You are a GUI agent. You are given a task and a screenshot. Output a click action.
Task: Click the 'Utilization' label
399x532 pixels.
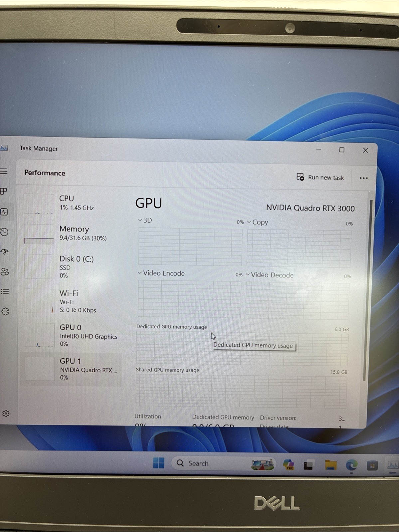[x=147, y=416]
